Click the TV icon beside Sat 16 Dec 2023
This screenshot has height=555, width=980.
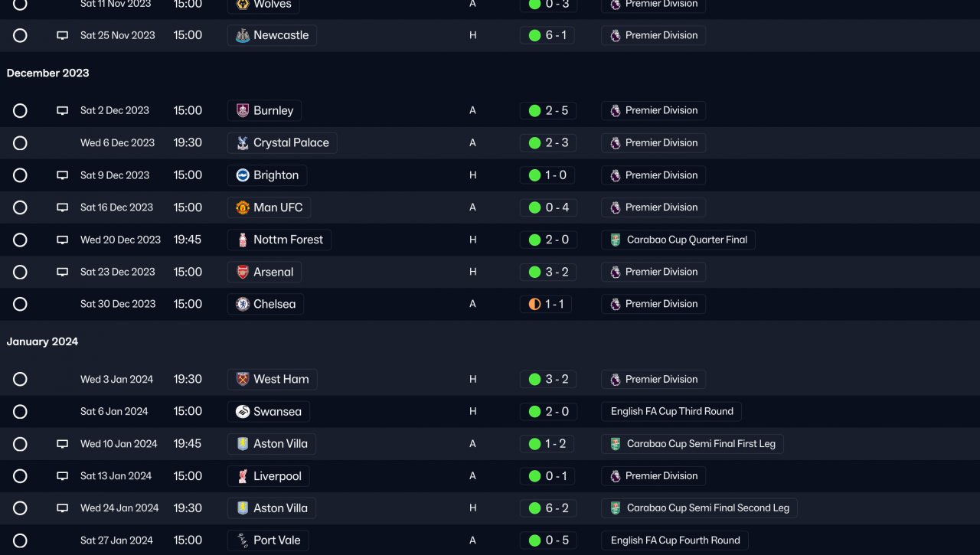pos(63,207)
